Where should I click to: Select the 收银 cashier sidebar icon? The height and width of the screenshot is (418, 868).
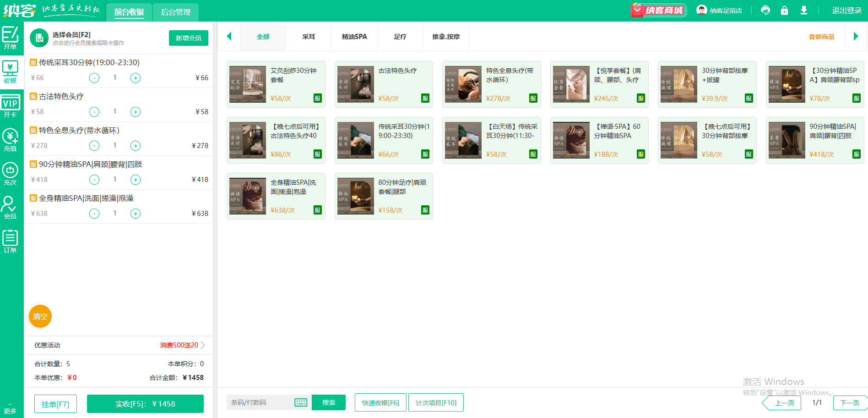pos(10,72)
